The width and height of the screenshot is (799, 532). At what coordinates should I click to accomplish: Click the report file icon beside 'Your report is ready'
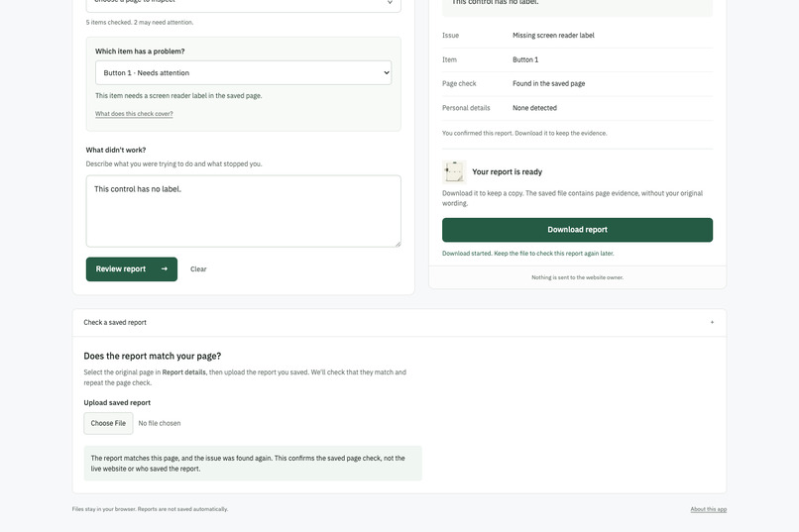[x=454, y=172]
